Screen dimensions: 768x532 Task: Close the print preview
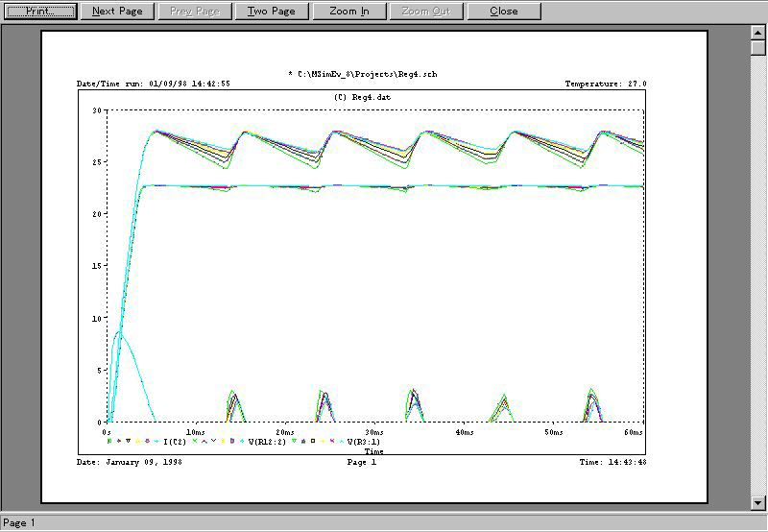click(x=503, y=12)
